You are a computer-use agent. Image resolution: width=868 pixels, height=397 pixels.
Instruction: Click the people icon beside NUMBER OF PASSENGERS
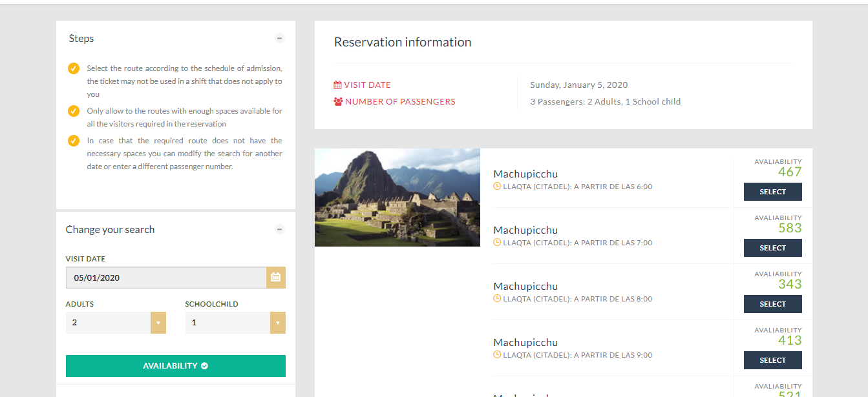338,102
